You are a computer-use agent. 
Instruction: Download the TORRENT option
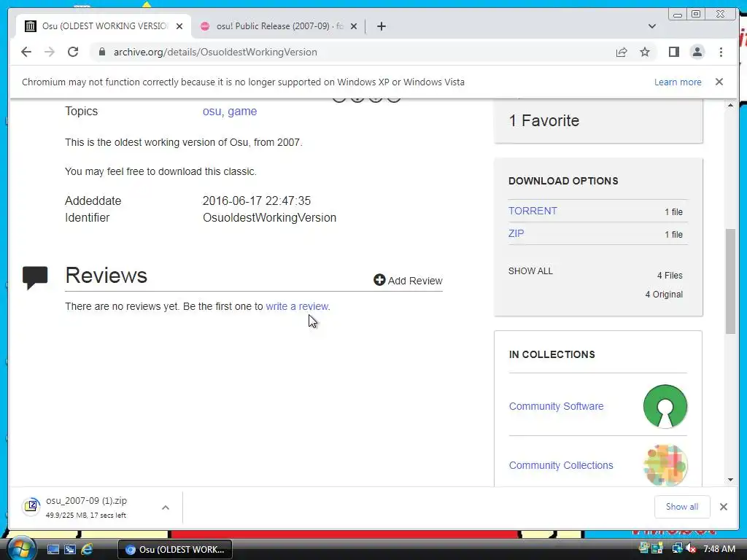coord(533,211)
